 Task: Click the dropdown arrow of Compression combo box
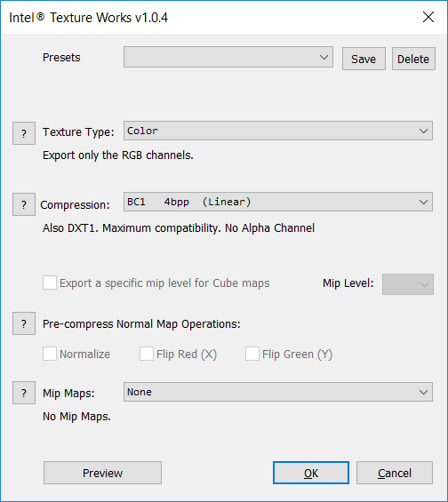[423, 202]
